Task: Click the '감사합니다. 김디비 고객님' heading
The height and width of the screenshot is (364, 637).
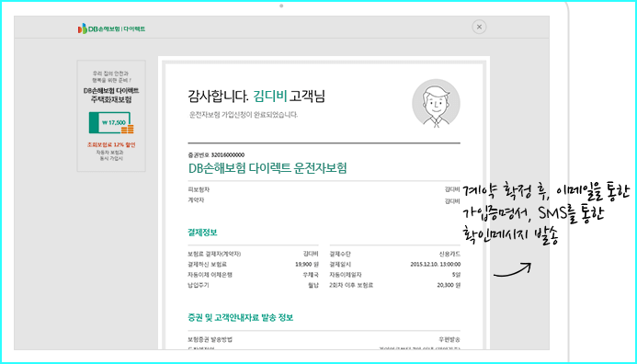Action: coord(256,97)
